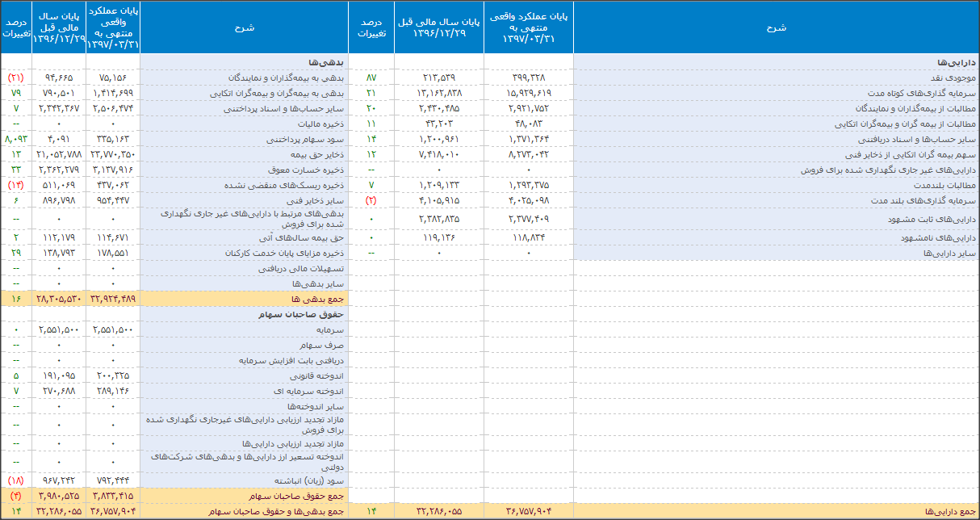The image size is (980, 520).
Task: Select the جمع بدهی ها total row
Action: coord(322,300)
